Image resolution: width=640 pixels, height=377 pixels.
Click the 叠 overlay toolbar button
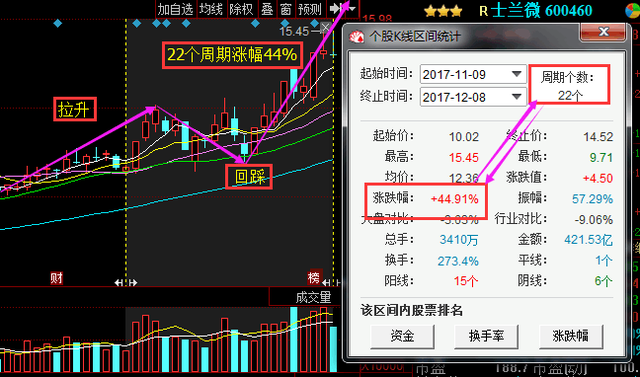(x=267, y=9)
